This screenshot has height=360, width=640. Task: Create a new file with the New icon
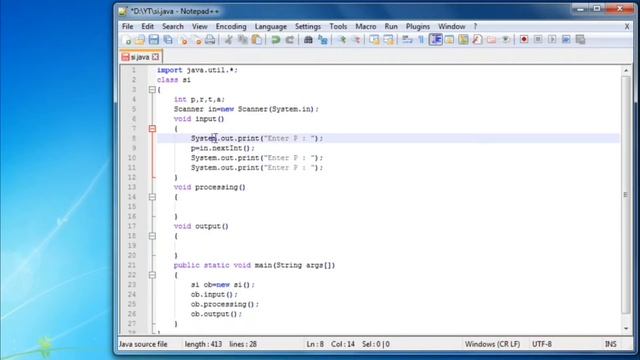[127, 40]
